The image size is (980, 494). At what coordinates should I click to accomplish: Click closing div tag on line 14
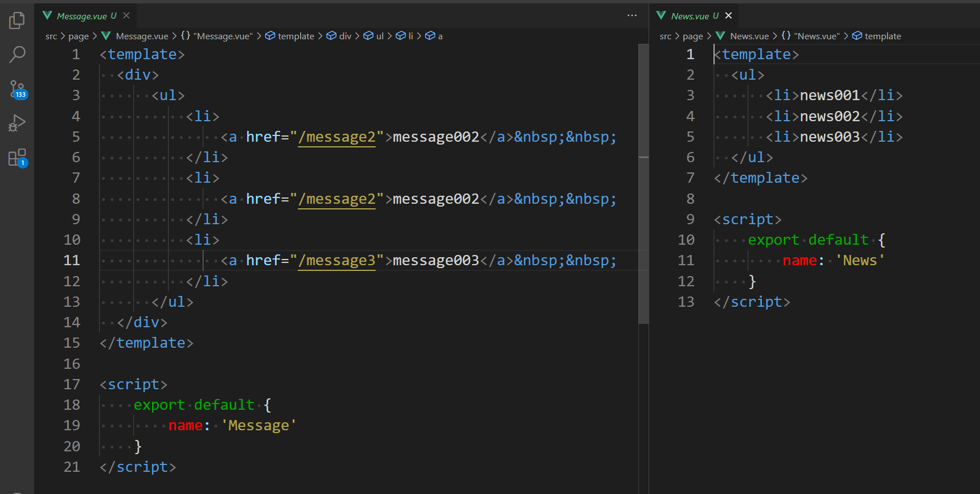tap(142, 323)
